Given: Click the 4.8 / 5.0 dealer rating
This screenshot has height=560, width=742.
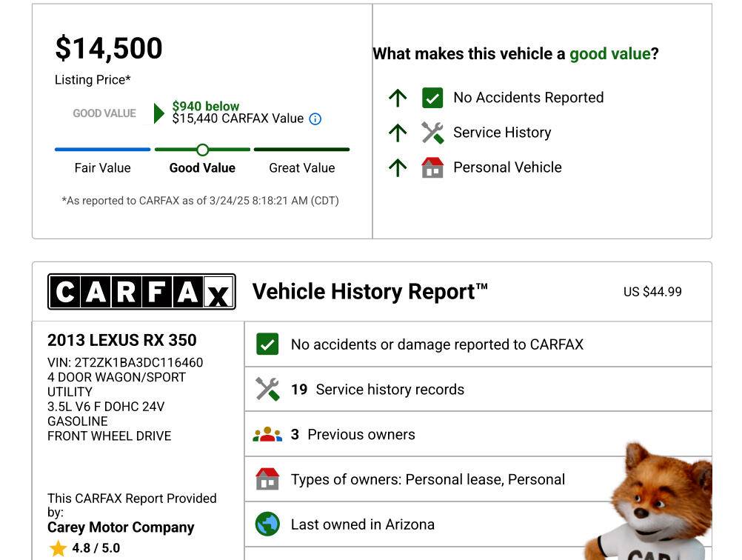Looking at the screenshot, I should click(x=96, y=548).
